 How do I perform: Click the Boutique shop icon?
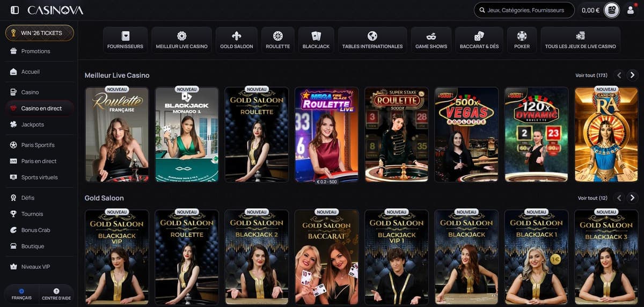point(13,246)
